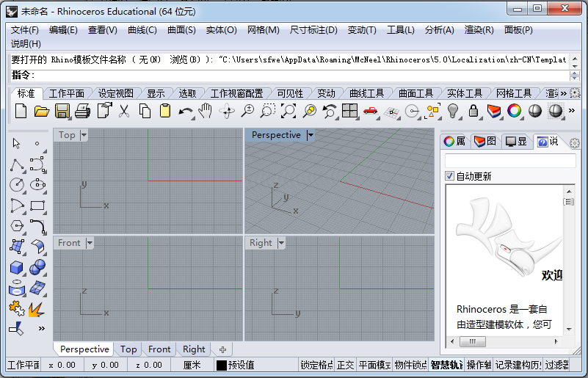The height and width of the screenshot is (378, 588).
Task: Switch to the 曲线工具 toolbar tab
Action: pos(366,93)
